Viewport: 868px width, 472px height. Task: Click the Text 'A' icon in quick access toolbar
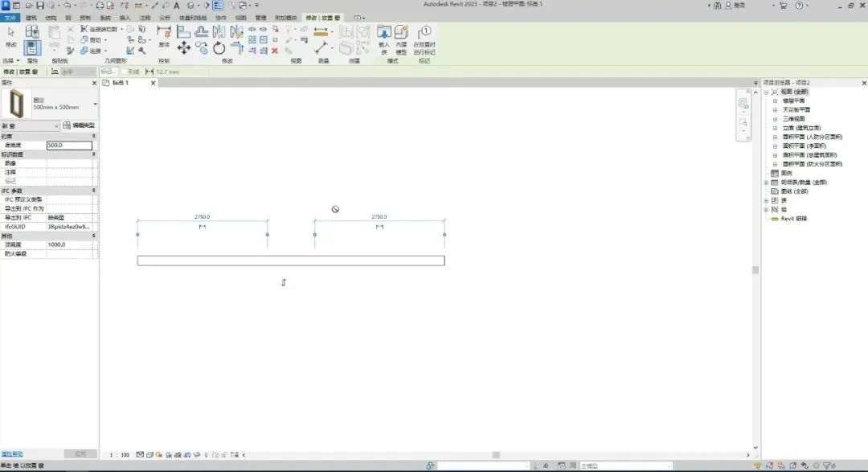177,6
